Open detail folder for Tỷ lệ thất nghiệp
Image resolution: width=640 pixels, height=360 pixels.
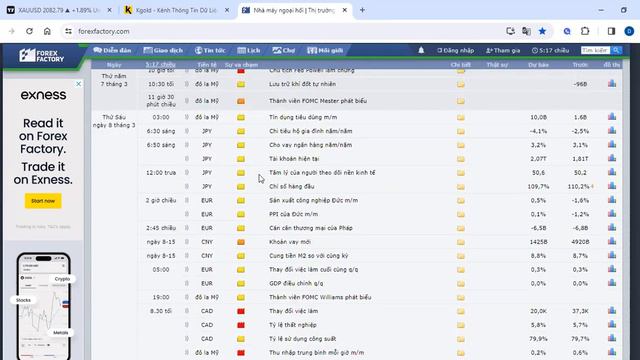click(460, 325)
